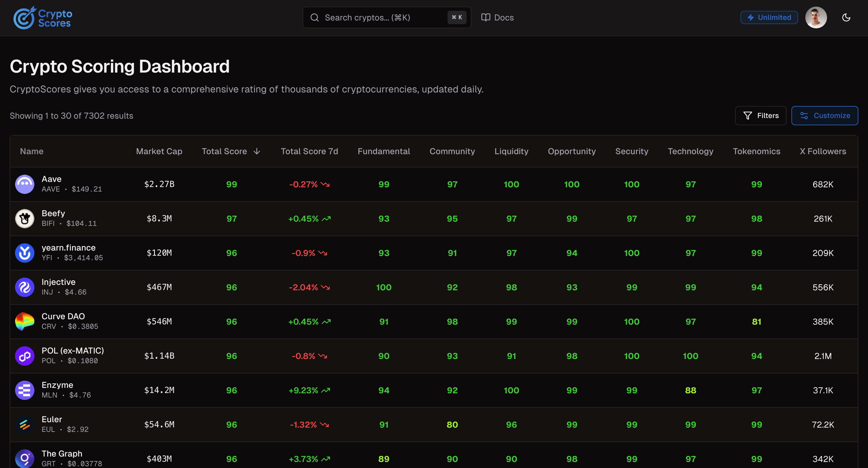Select the Beefy coin logo

pyautogui.click(x=25, y=219)
